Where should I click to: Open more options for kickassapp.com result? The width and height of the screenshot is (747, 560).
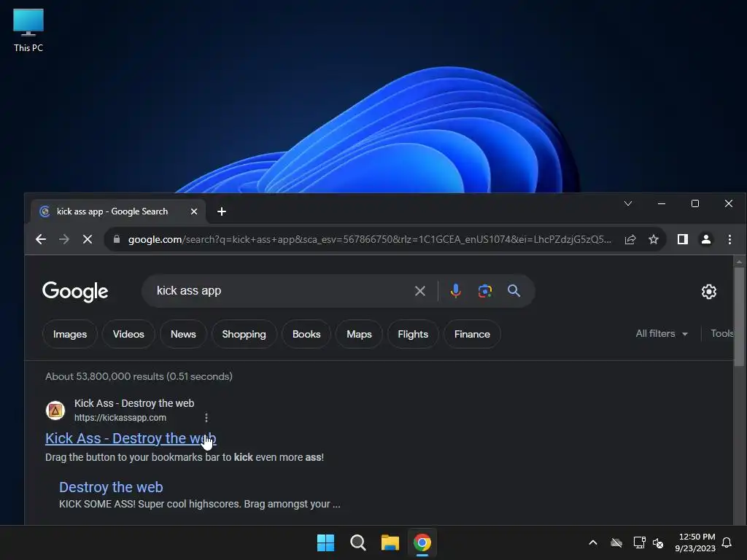(206, 418)
